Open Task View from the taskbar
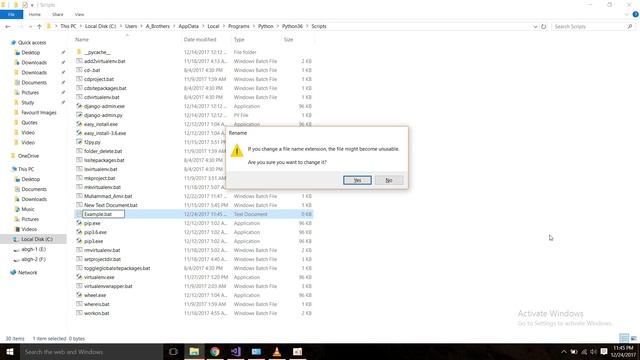 173,351
